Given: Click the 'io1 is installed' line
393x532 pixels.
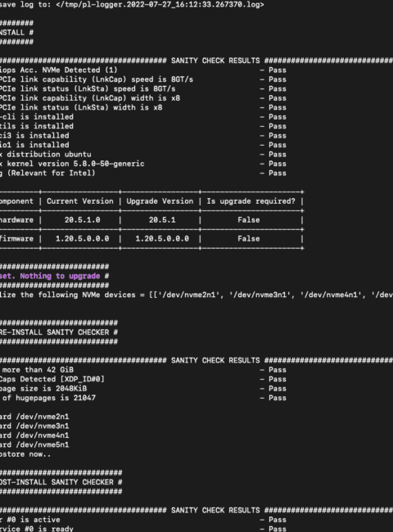Looking at the screenshot, I should coord(34,145).
